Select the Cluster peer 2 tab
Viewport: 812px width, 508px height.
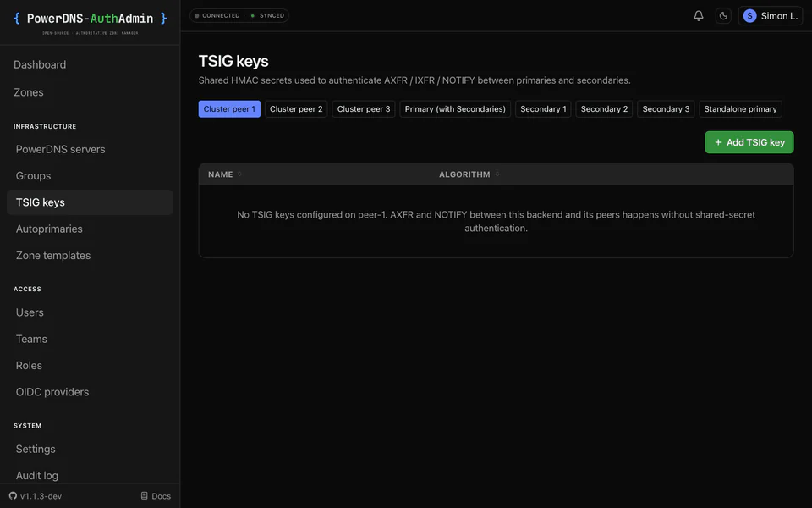coord(296,109)
